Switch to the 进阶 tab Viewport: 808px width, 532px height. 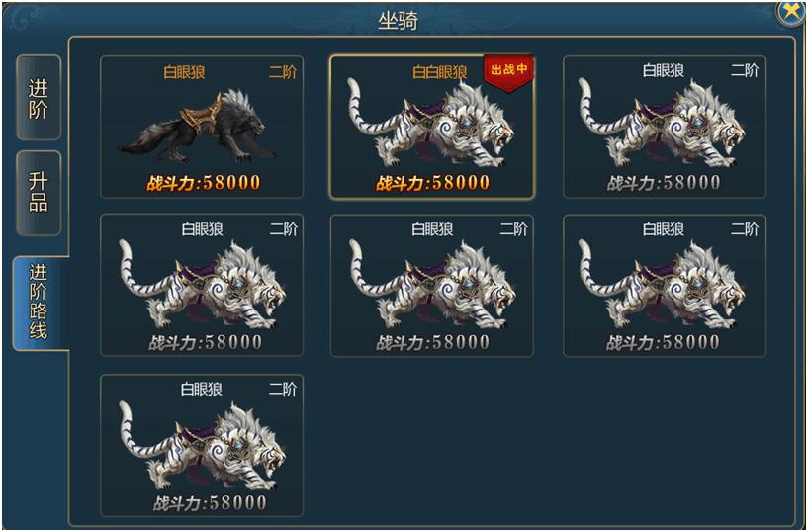point(39,98)
